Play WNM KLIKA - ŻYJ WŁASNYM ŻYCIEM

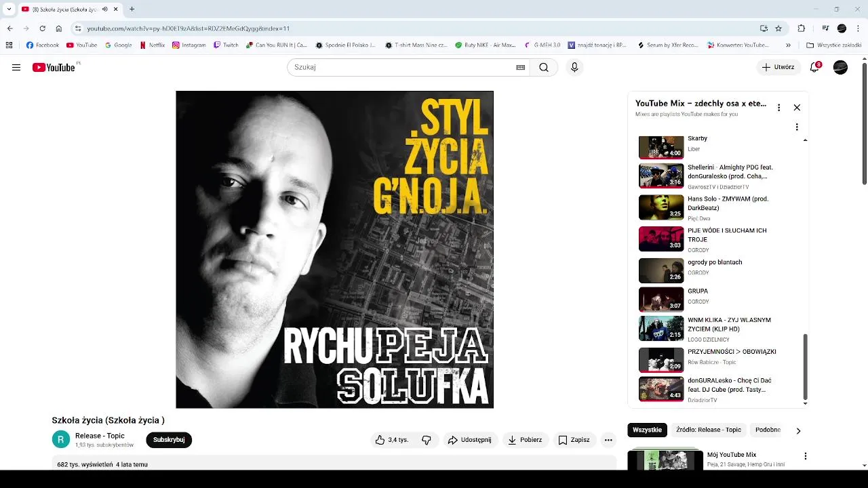click(x=719, y=328)
